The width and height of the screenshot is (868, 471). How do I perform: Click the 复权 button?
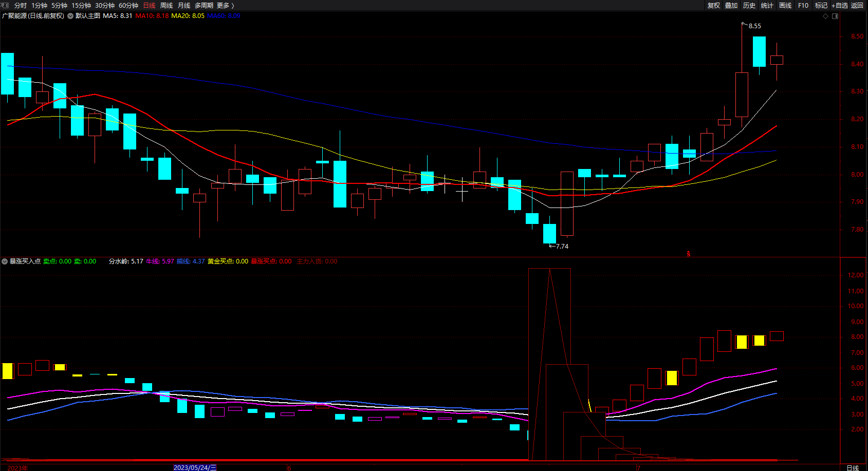tap(714, 5)
